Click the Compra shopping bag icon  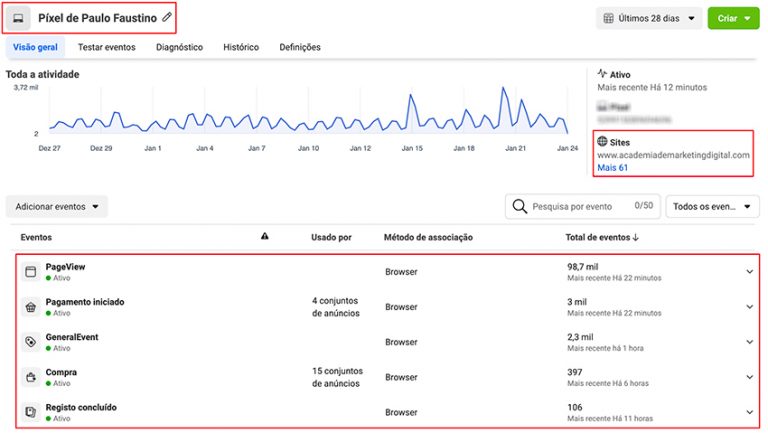tap(30, 377)
